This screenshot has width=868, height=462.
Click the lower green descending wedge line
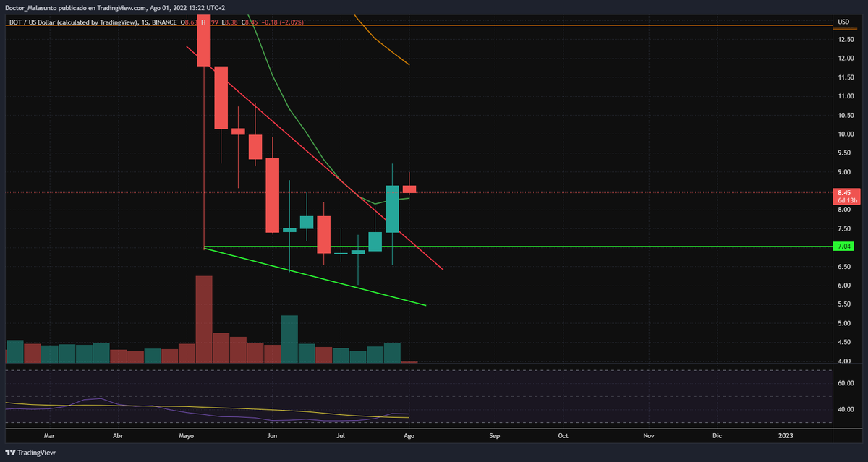pyautogui.click(x=315, y=277)
